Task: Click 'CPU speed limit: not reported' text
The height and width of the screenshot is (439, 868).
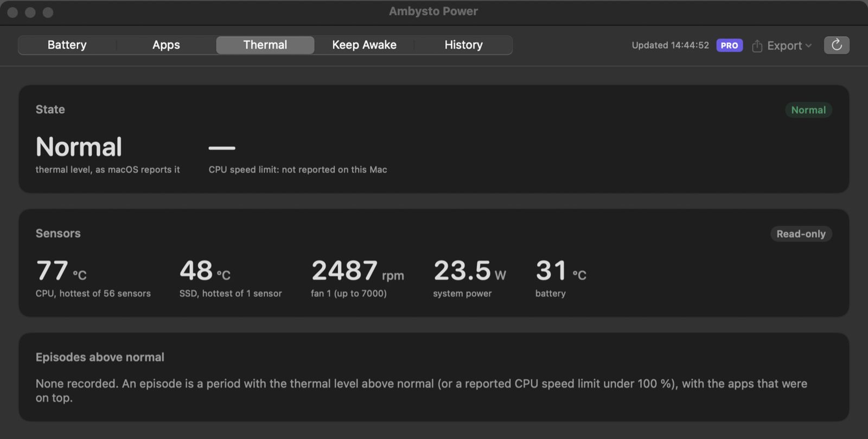Action: click(298, 170)
